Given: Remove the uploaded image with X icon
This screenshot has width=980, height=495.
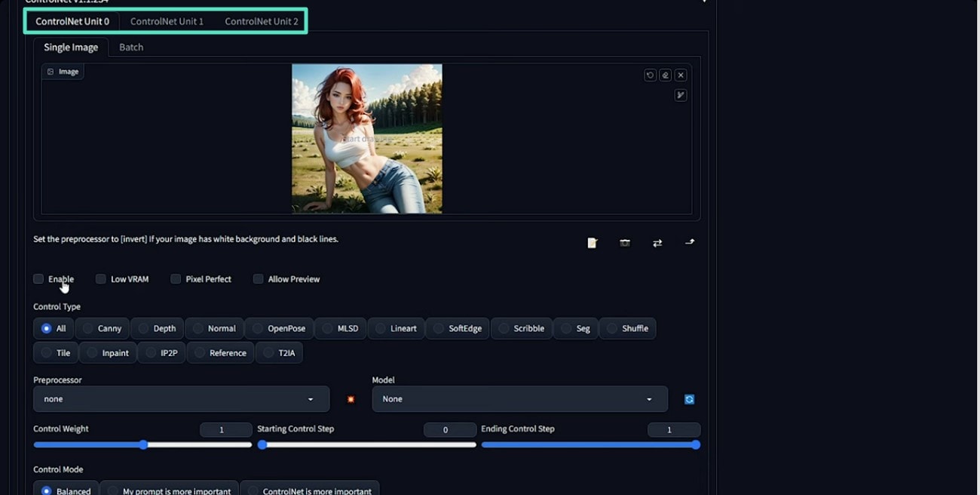Looking at the screenshot, I should 681,75.
